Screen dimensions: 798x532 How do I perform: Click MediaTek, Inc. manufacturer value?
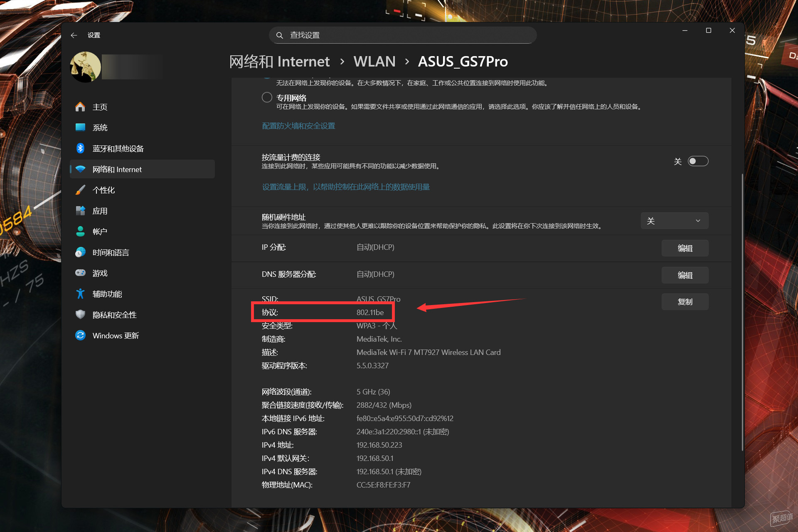379,339
